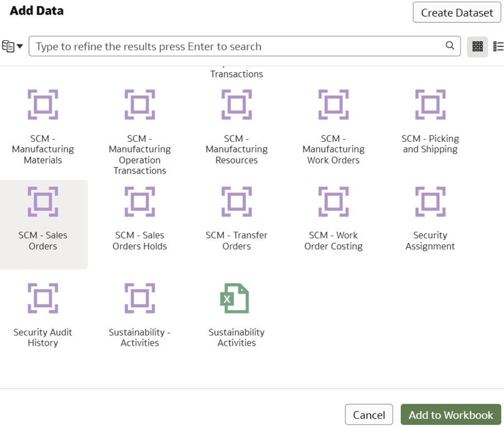Viewport: 504px width, 426px height.
Task: Select the SCM - Manufacturing Resources subject area icon
Action: click(x=237, y=104)
